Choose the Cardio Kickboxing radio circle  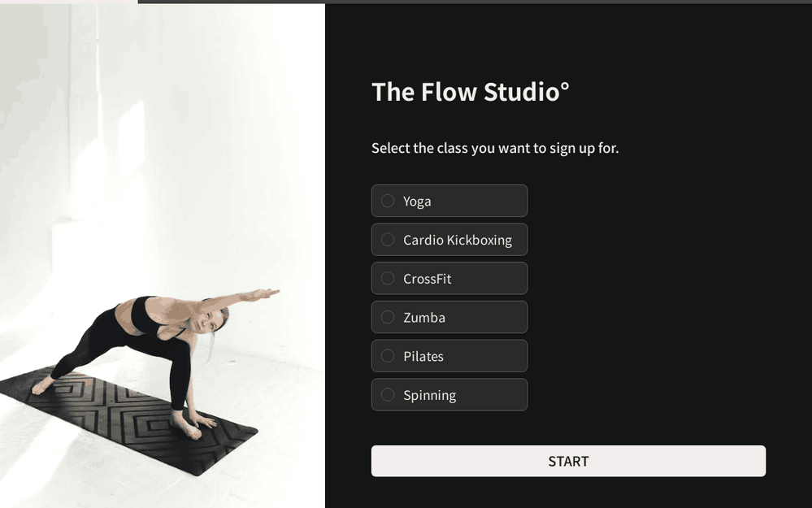(388, 240)
